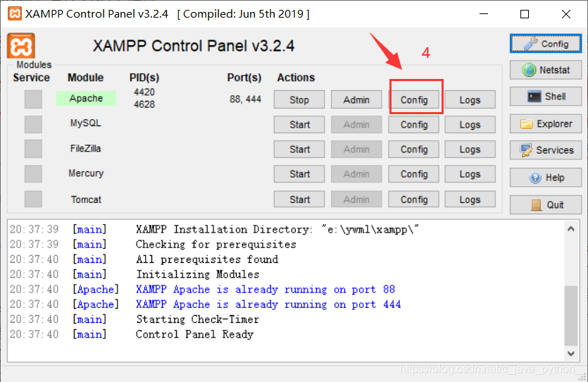
Task: Toggle the Tomcat service checkbox
Action: coord(33,199)
